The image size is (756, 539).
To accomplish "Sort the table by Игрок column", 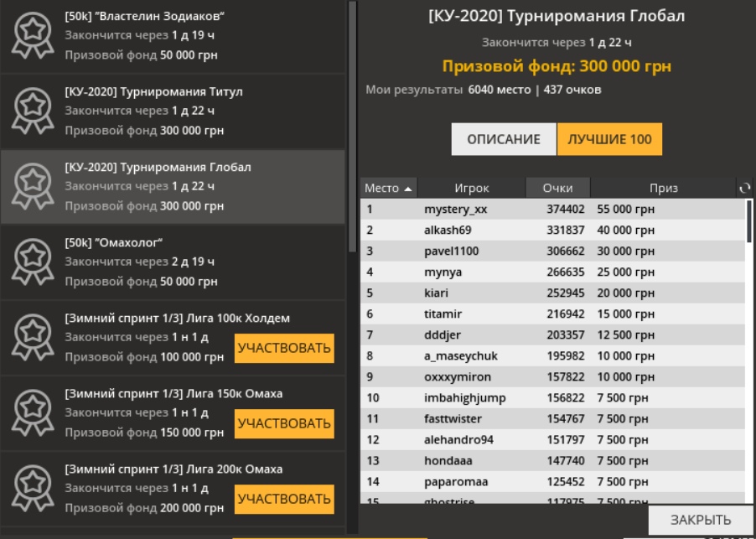I will click(x=471, y=189).
